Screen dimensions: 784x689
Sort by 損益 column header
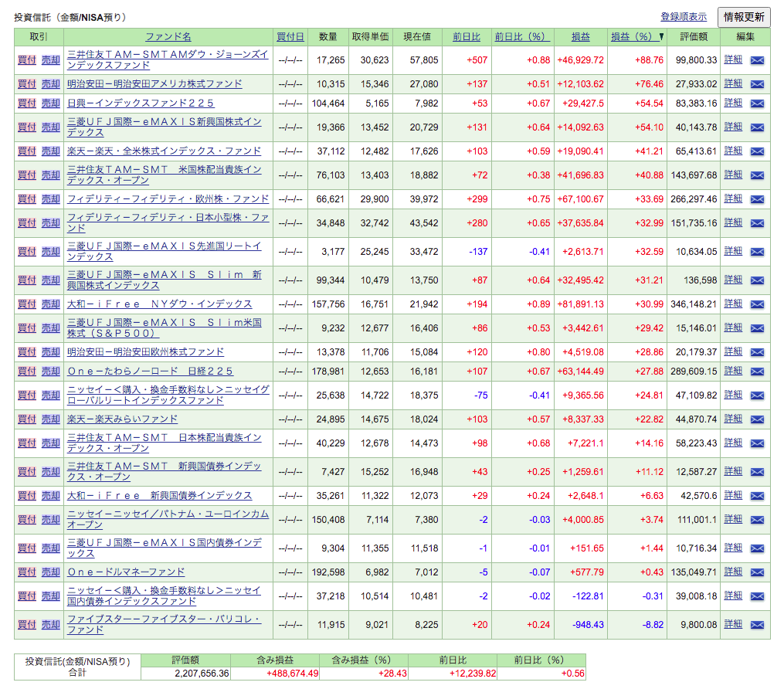[581, 36]
